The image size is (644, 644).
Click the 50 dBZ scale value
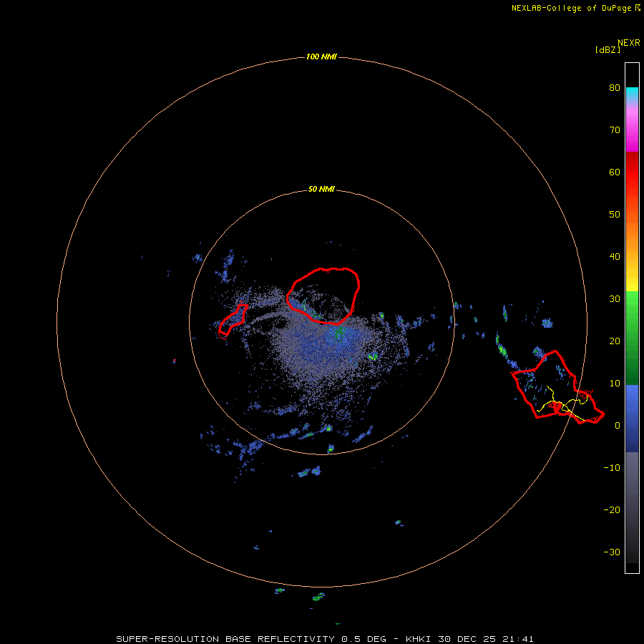coord(615,215)
